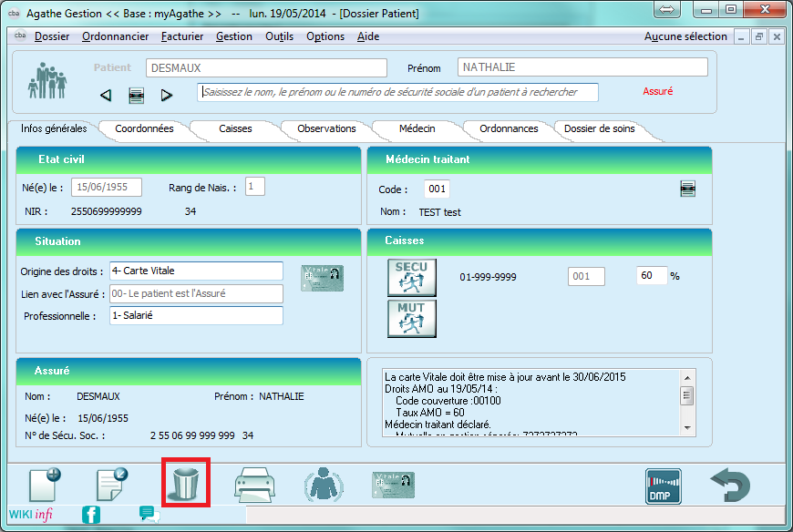
Task: Click the MUT mutuelle button
Action: tap(412, 318)
